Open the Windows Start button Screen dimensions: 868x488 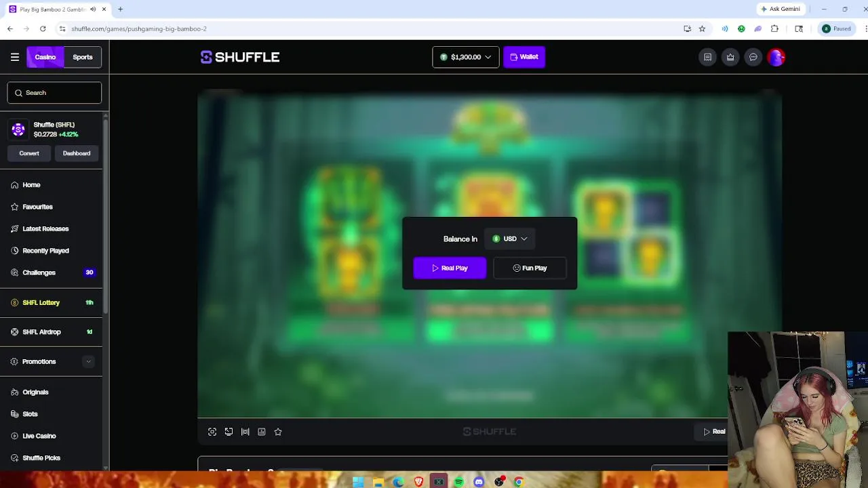(x=358, y=482)
